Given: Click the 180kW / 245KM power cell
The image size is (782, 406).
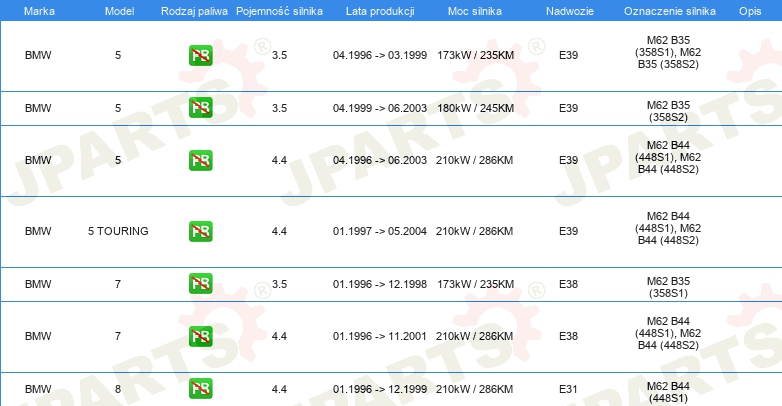Looking at the screenshot, I should tap(475, 108).
